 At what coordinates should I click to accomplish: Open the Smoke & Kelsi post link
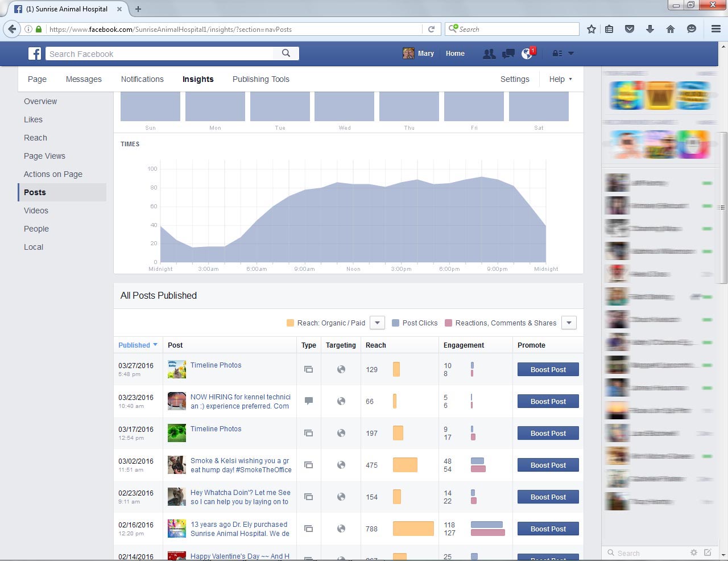pos(241,465)
